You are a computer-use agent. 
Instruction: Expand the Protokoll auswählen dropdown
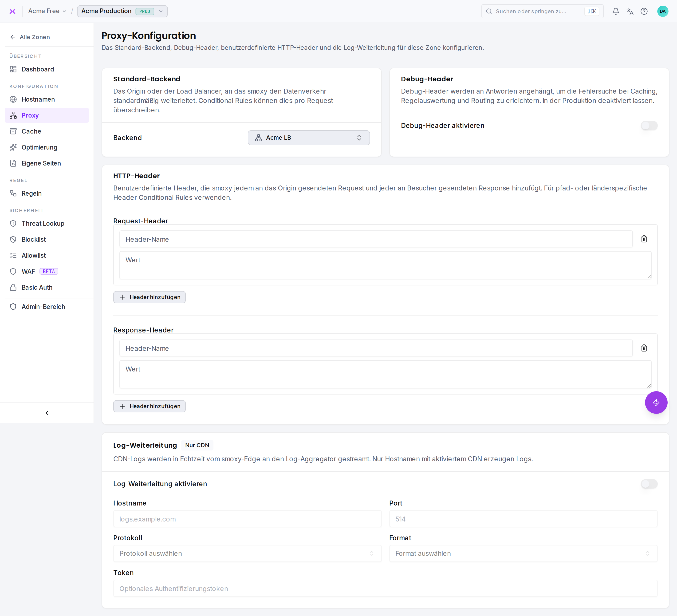click(x=247, y=553)
